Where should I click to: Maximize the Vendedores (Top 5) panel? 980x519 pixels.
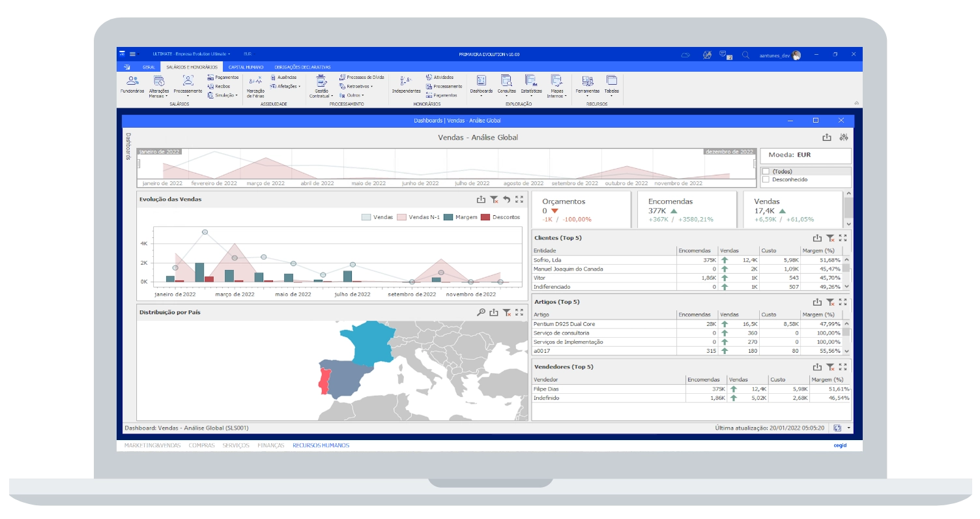tap(843, 366)
